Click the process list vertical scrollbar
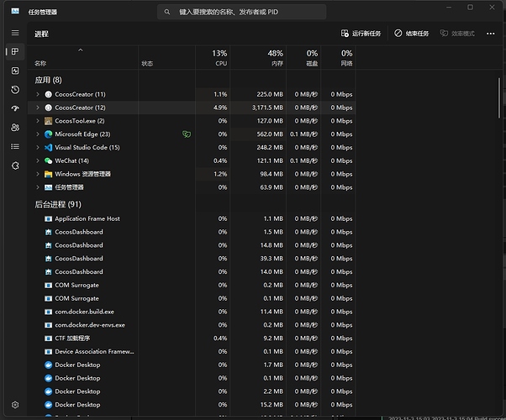The image size is (506, 420). 499,97
